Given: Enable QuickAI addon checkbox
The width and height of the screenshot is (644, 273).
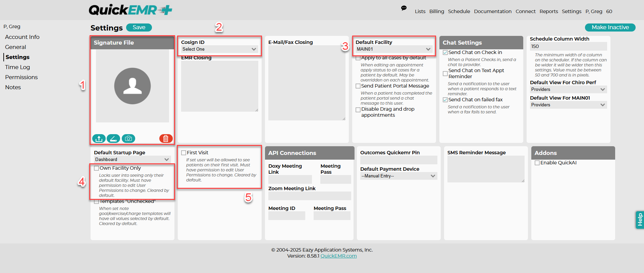Looking at the screenshot, I should point(537,163).
